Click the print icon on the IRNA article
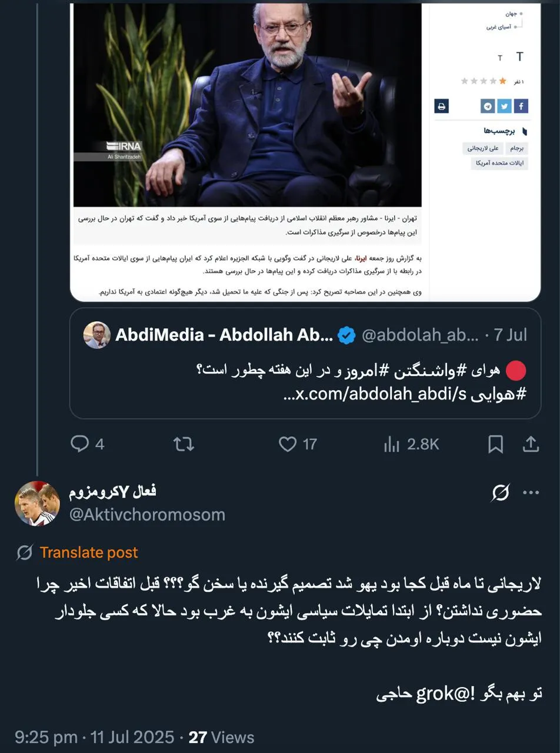 pyautogui.click(x=441, y=106)
